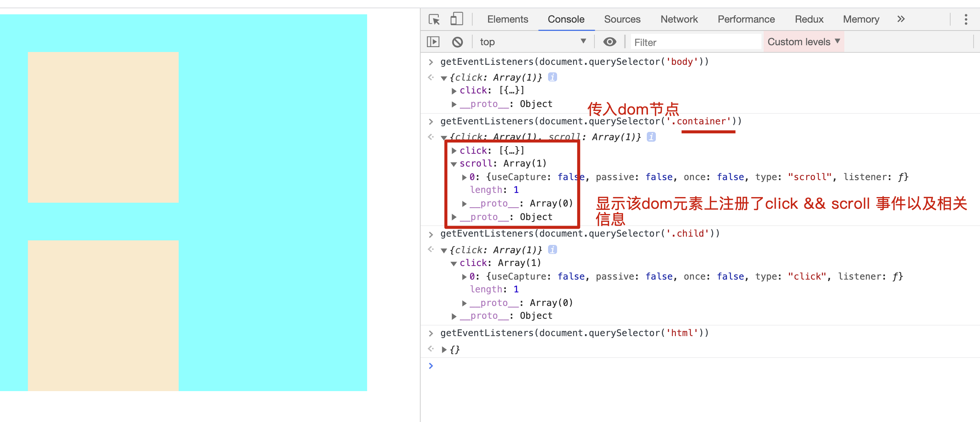The image size is (980, 422).
Task: Switch to the Redux tab
Action: coord(809,19)
